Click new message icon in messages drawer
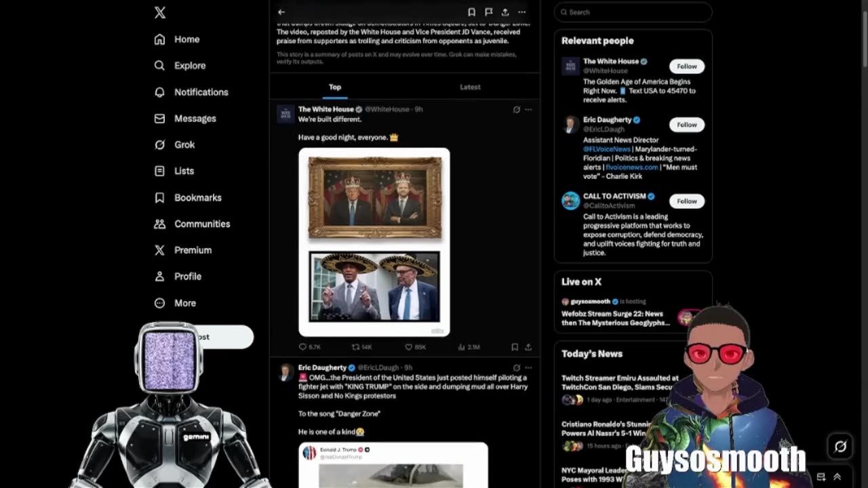The height and width of the screenshot is (488, 868). coord(821,477)
